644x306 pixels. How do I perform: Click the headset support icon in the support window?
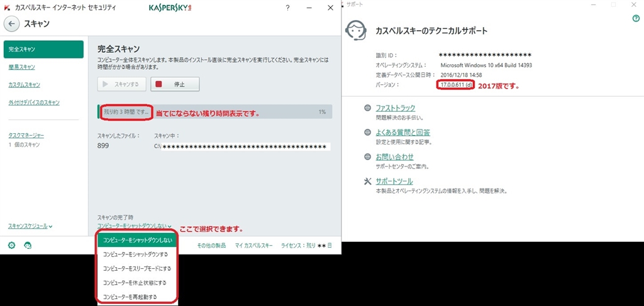(355, 30)
